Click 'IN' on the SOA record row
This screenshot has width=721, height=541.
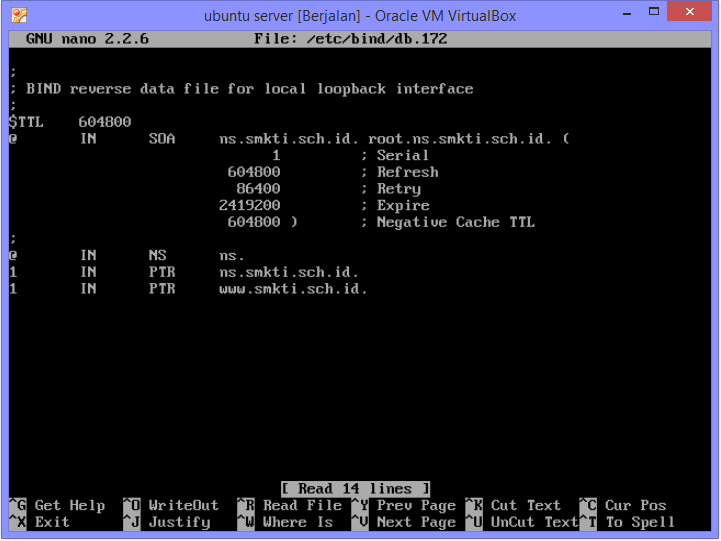pyautogui.click(x=88, y=139)
